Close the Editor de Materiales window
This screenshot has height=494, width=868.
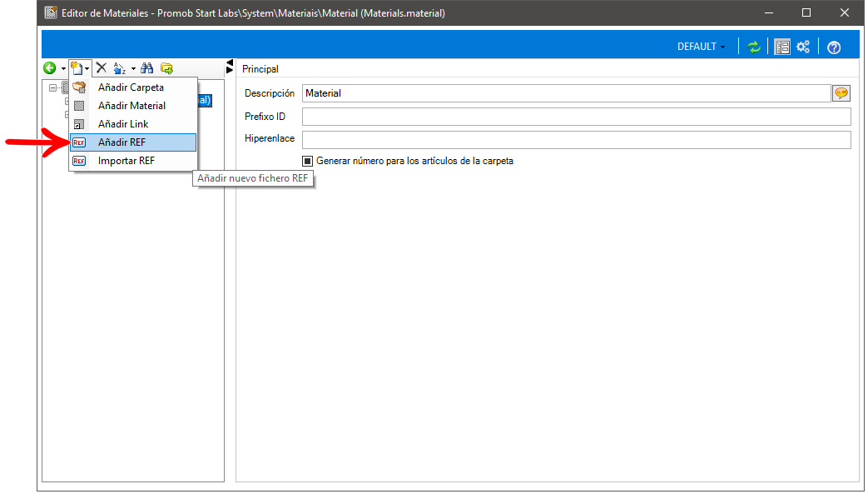(x=844, y=12)
